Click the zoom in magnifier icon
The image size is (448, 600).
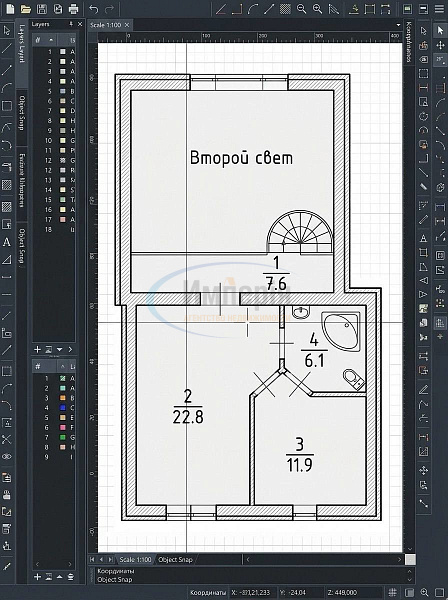318,9
